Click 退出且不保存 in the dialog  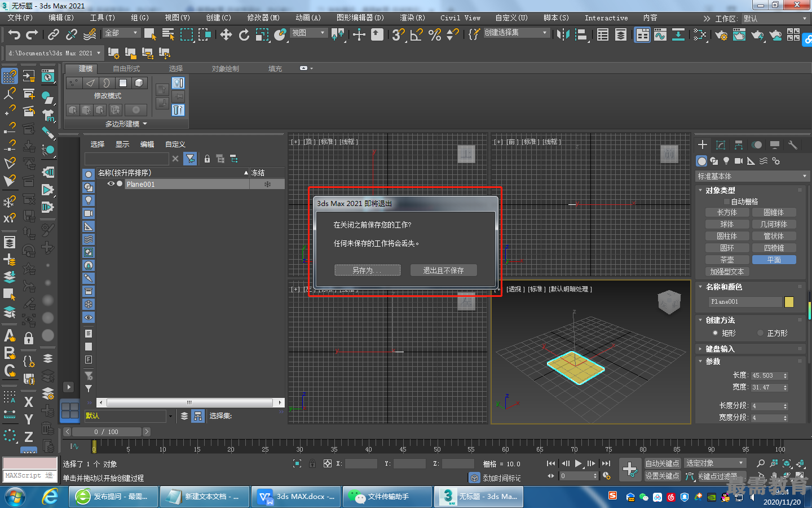(x=444, y=270)
